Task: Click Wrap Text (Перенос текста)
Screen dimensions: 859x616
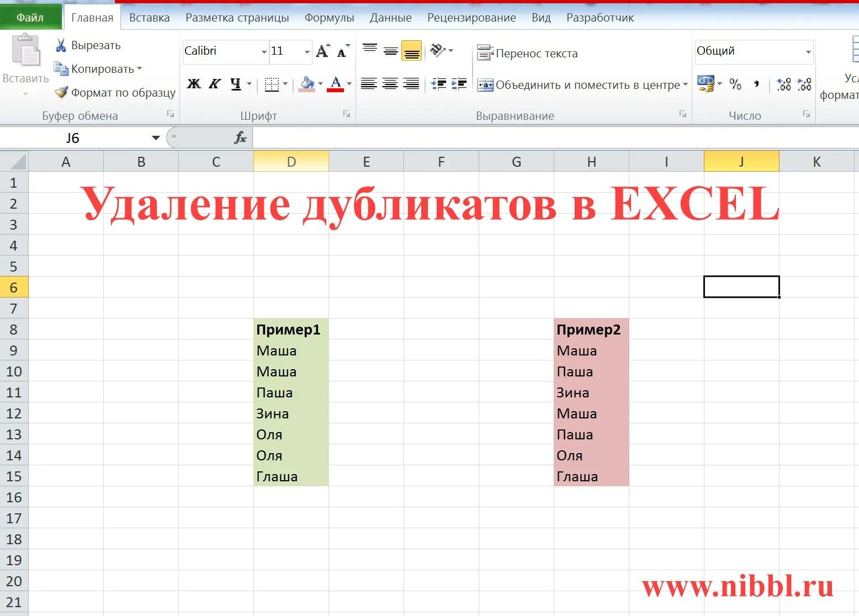Action: (x=527, y=53)
